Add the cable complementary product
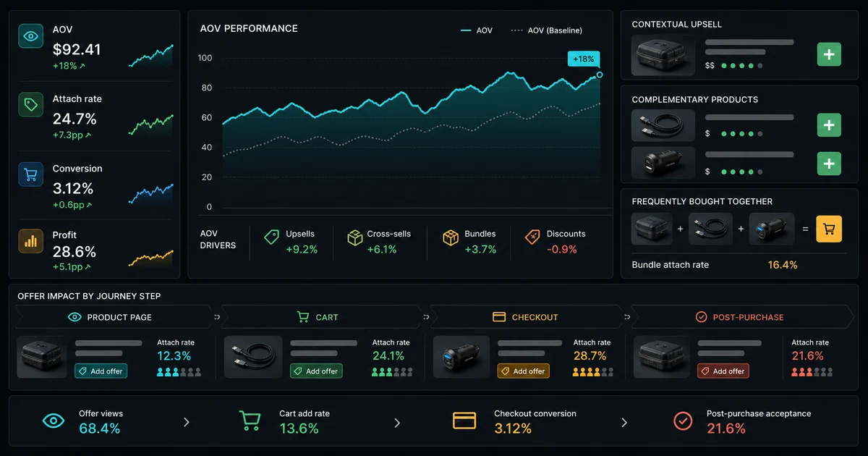 tap(829, 125)
